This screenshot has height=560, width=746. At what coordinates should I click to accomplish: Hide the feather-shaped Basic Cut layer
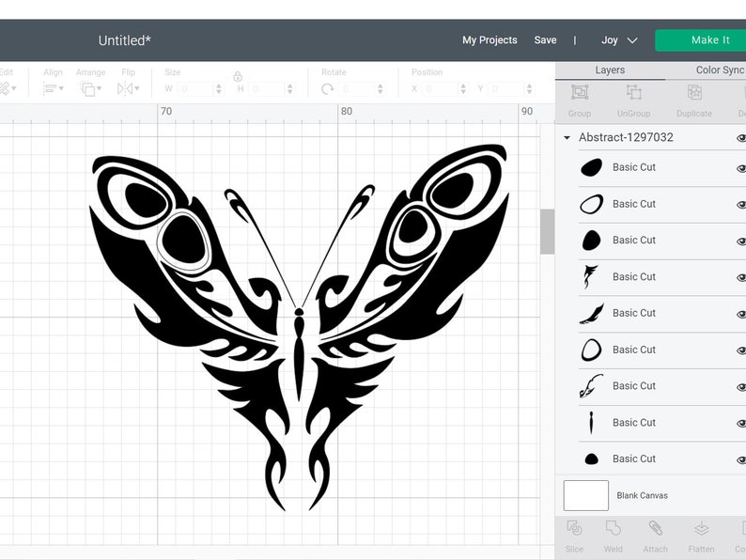[x=740, y=314]
